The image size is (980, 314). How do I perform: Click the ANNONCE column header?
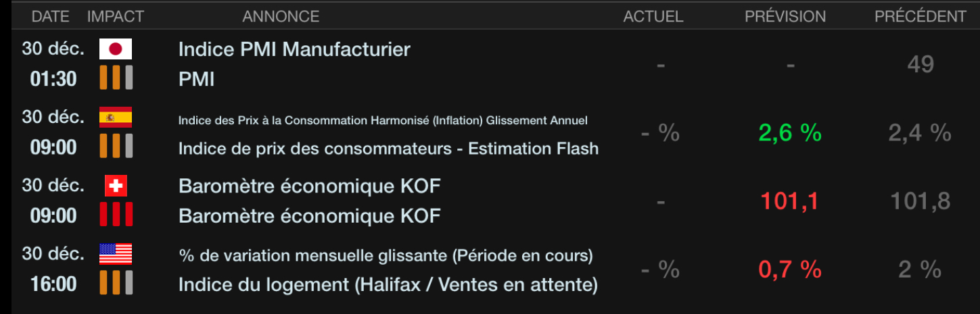click(x=281, y=16)
